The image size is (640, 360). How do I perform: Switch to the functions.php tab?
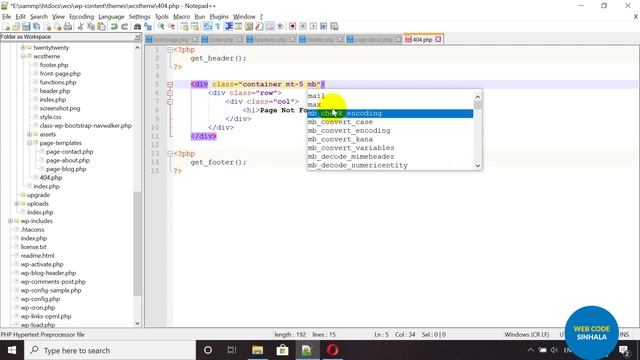pyautogui.click(x=270, y=40)
